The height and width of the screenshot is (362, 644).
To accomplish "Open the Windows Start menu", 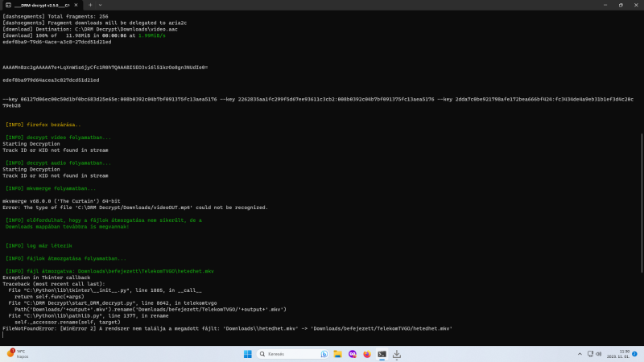I will click(x=247, y=354).
